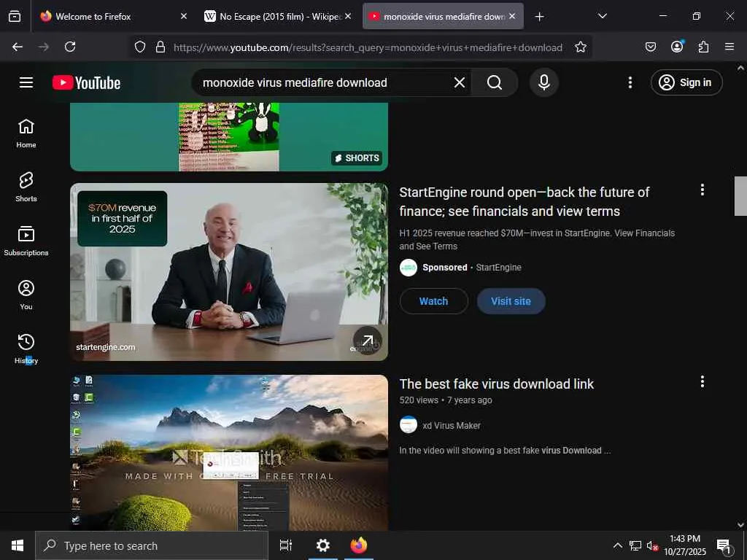This screenshot has width=747, height=560.
Task: Open the YouTube guide hamburger menu
Action: click(26, 82)
